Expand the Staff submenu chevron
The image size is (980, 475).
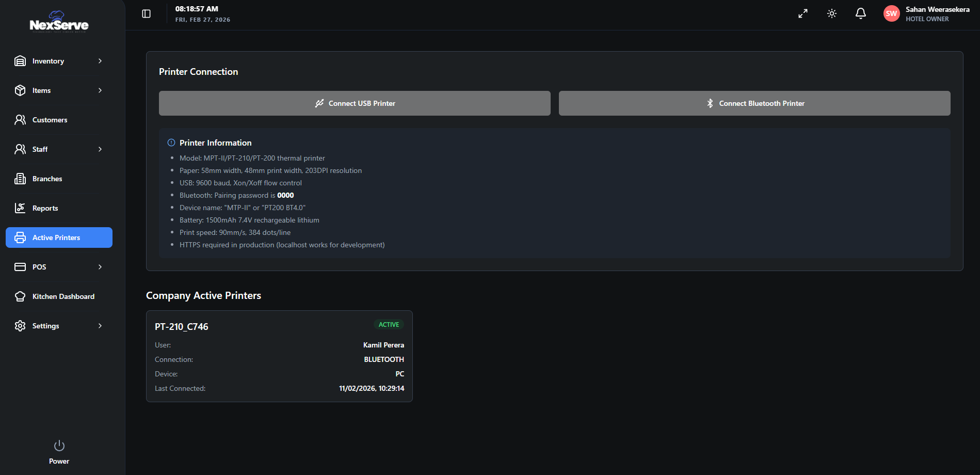pos(100,149)
